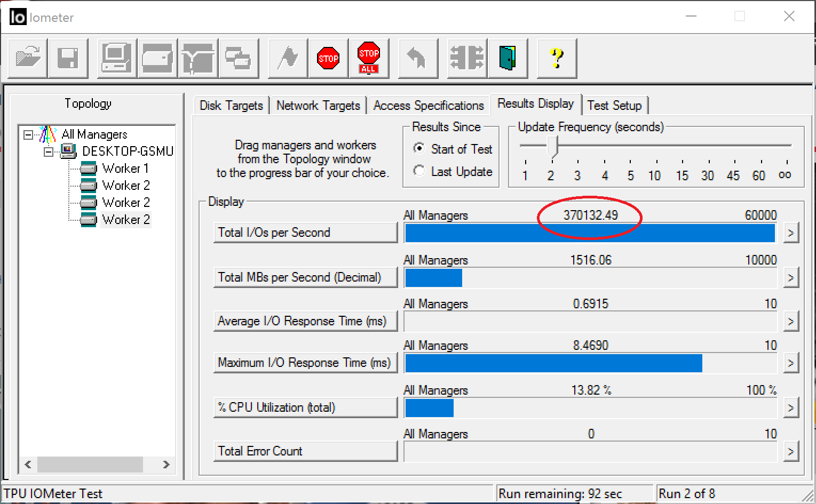Click the Start New Manager computer icon
Screen dimensions: 816x504
pyautogui.click(x=117, y=58)
